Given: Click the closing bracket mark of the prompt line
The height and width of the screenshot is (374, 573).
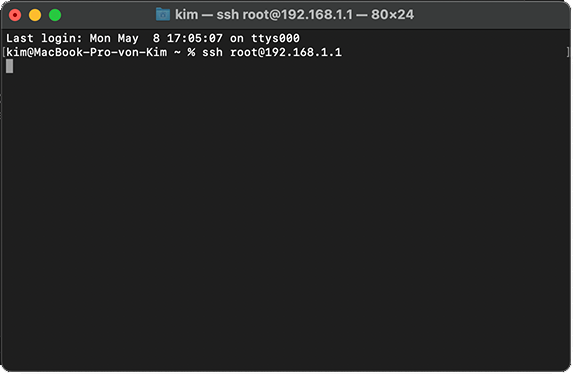Looking at the screenshot, I should 568,52.
